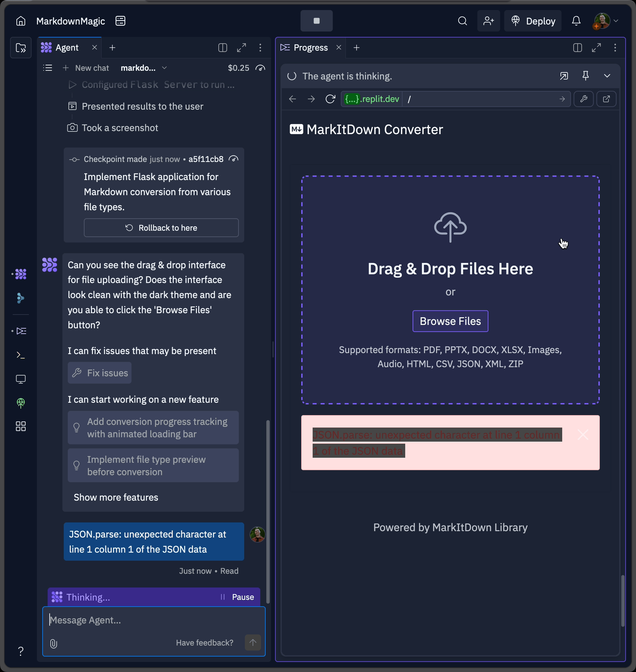
Task: Attach a file with paperclip icon
Action: click(x=54, y=643)
